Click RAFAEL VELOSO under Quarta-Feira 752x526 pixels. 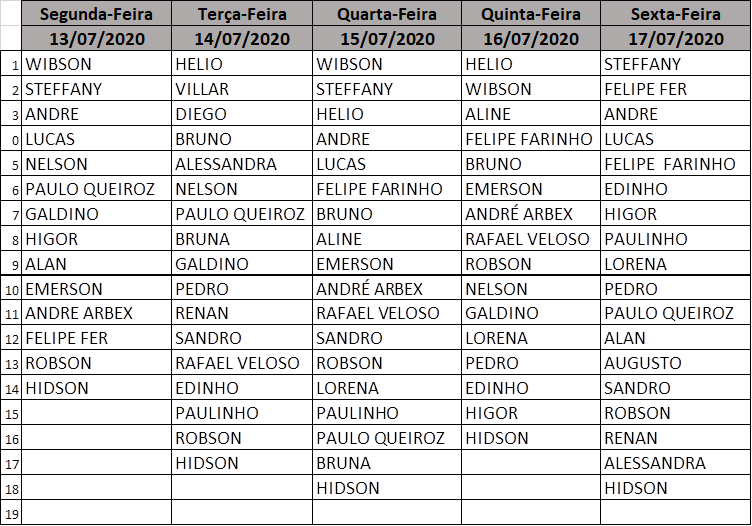(x=387, y=313)
